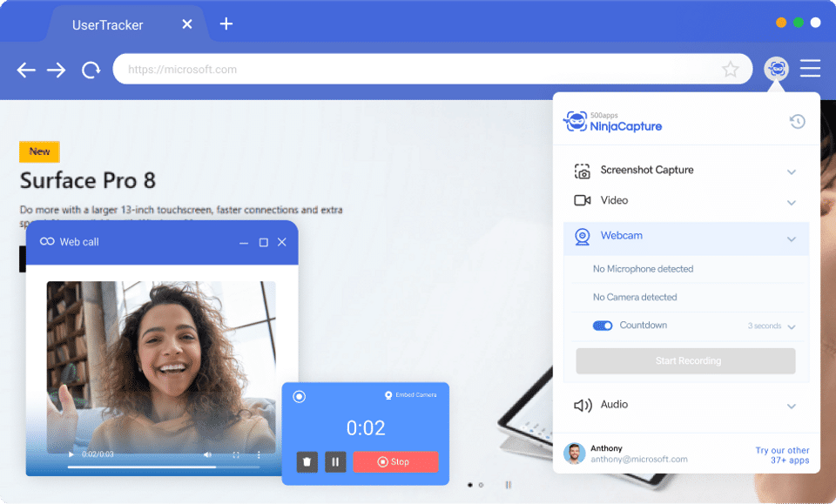Click Anthony's profile avatar
This screenshot has height=504, width=836.
click(574, 454)
